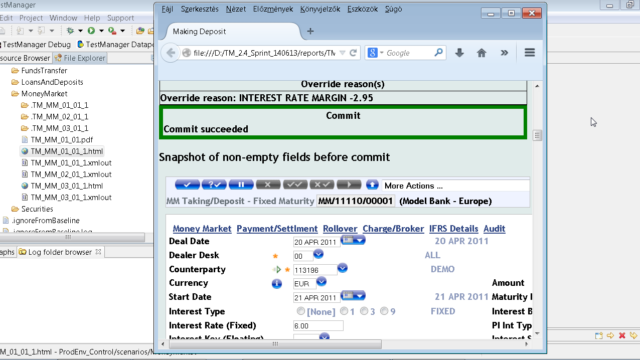Select Interest Type 9 radio button

pyautogui.click(x=384, y=311)
